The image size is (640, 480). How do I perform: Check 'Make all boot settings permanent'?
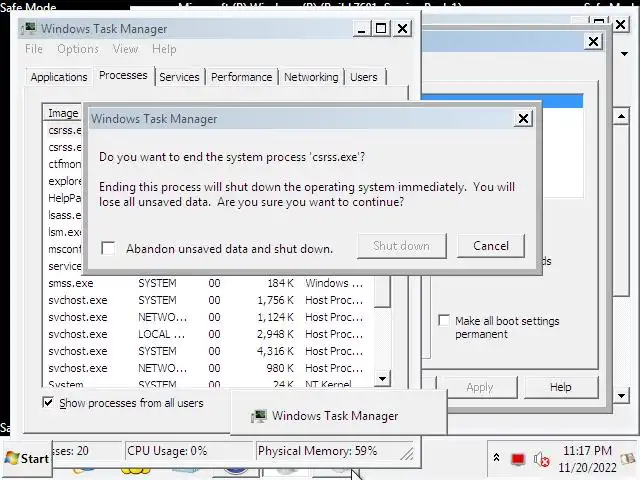444,320
